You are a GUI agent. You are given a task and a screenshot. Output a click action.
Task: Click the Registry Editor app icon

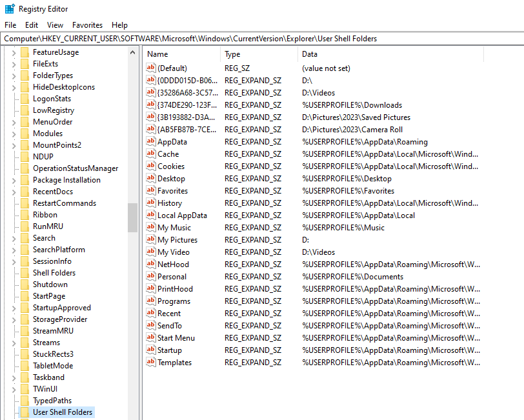[x=10, y=8]
